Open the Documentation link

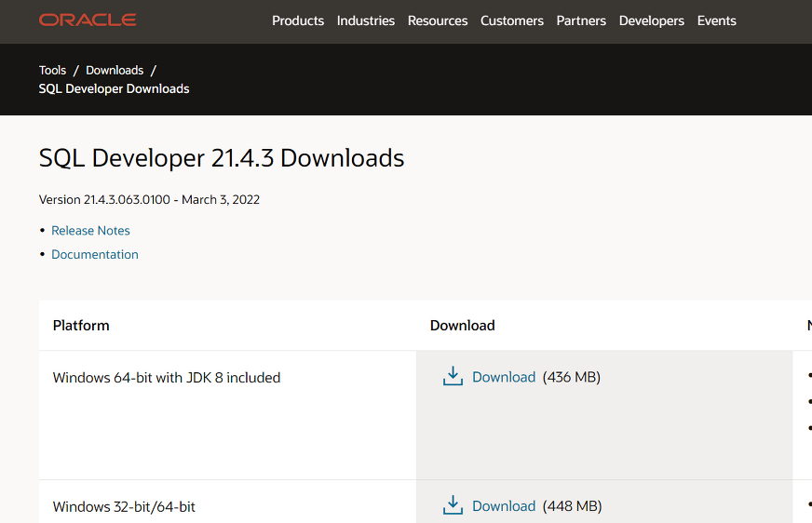coord(95,254)
